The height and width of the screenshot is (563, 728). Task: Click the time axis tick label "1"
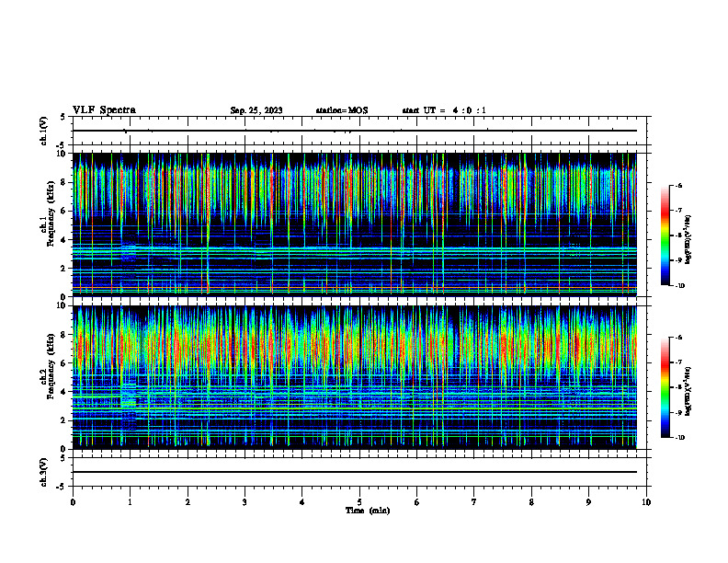[x=130, y=502]
